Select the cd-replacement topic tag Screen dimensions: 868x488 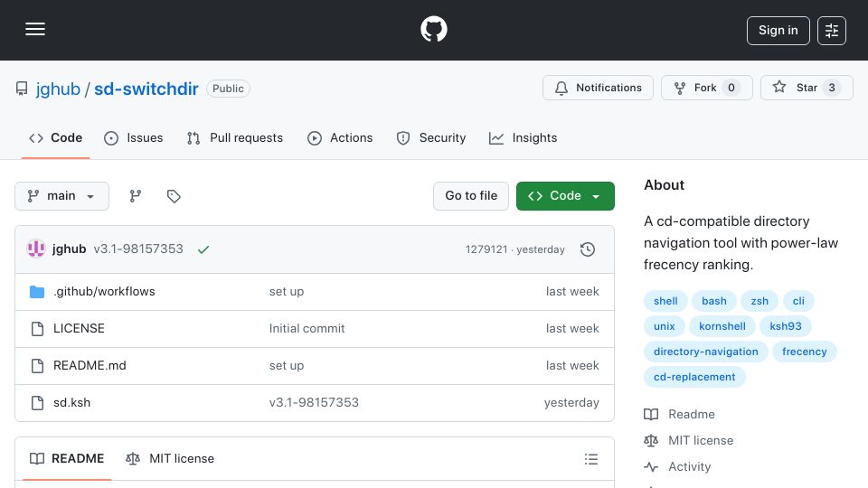point(694,378)
